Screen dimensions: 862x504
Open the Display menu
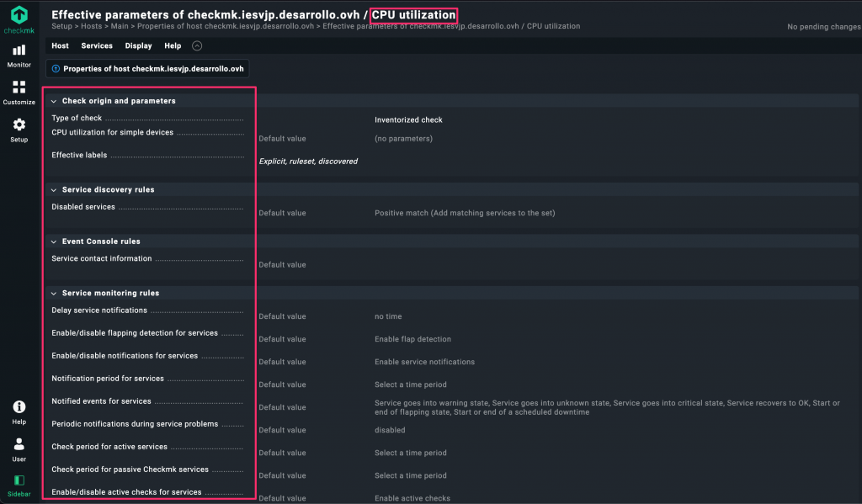138,46
